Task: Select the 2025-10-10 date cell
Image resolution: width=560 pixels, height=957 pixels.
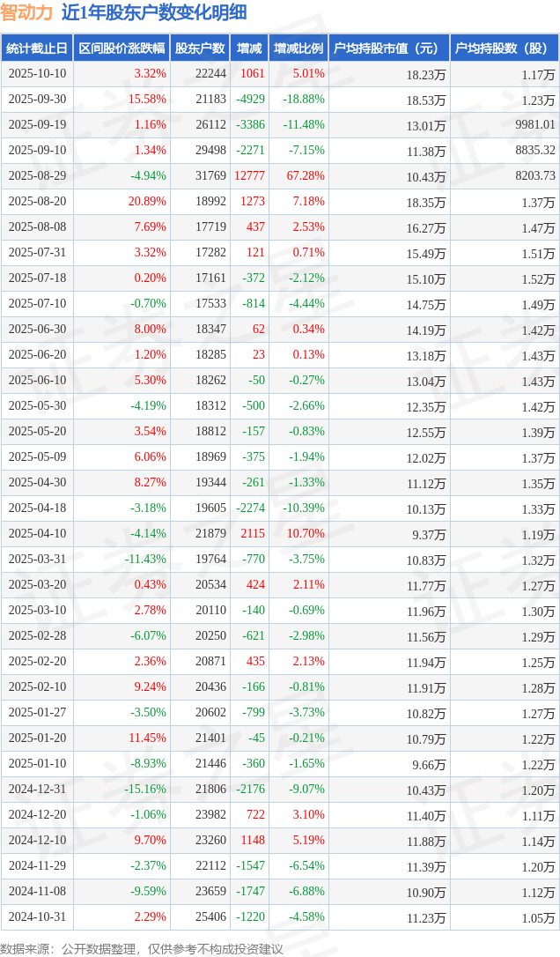Action: pos(37,74)
